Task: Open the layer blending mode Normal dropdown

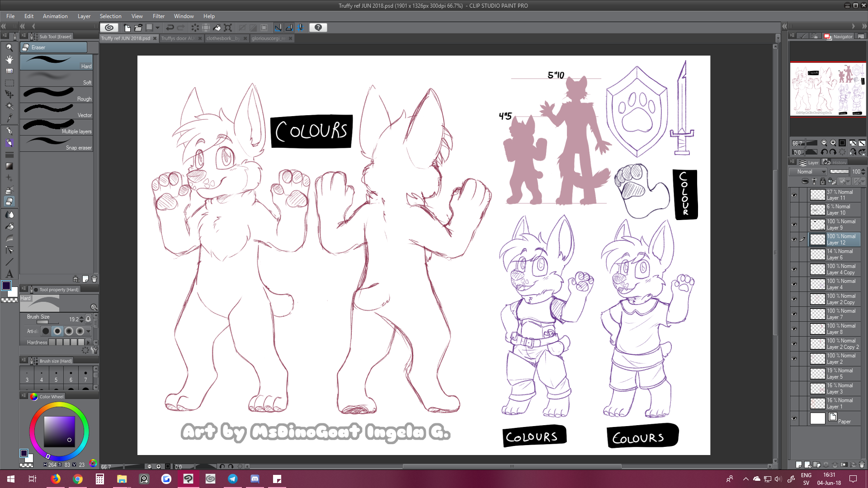Action: tap(808, 172)
